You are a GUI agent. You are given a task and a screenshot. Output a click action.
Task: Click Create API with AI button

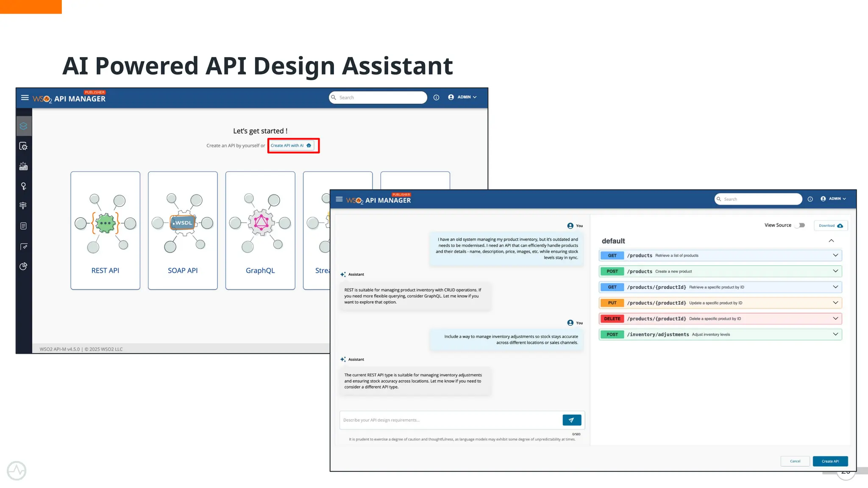pyautogui.click(x=292, y=146)
